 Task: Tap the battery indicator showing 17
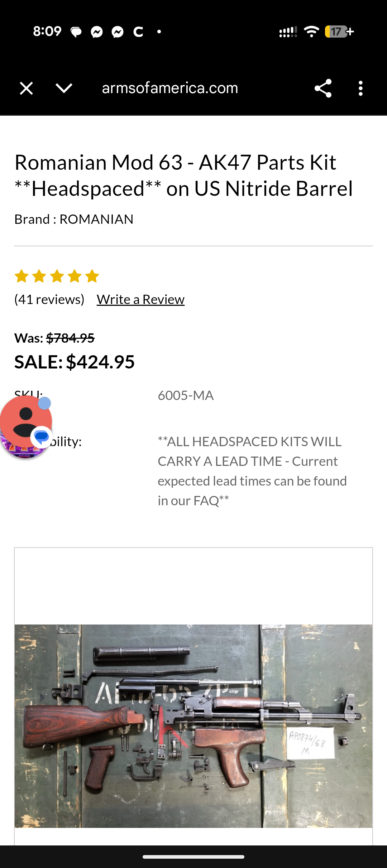coord(339,32)
